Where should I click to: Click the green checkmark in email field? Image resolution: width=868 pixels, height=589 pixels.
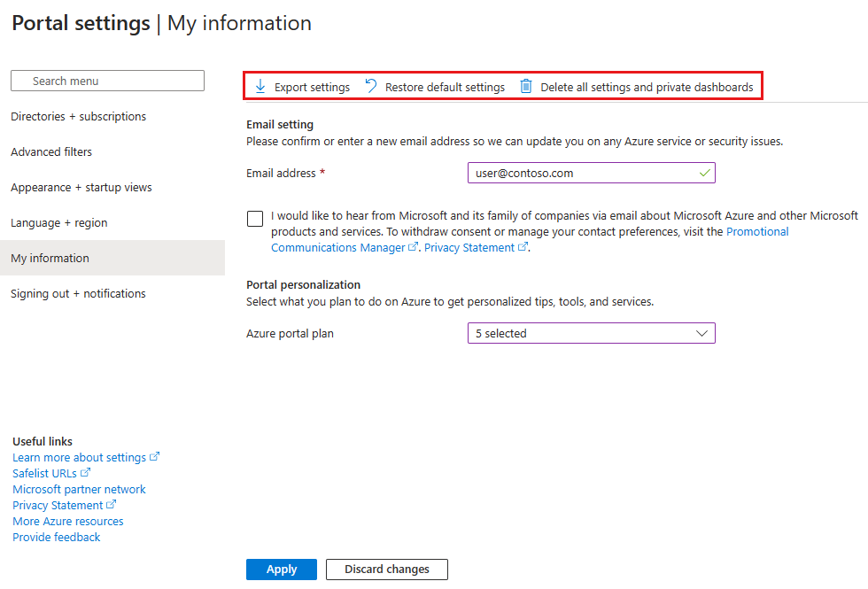click(x=704, y=173)
